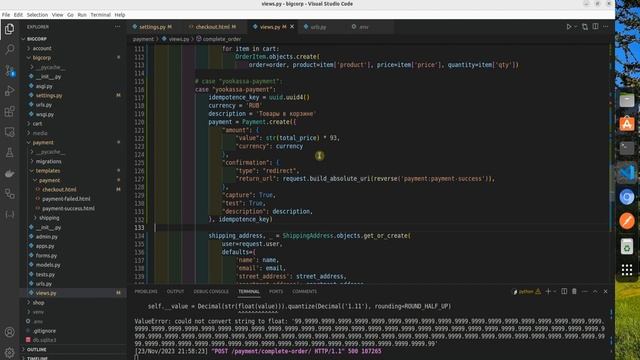Open Chromium browser from the dock

pyautogui.click(x=627, y=197)
